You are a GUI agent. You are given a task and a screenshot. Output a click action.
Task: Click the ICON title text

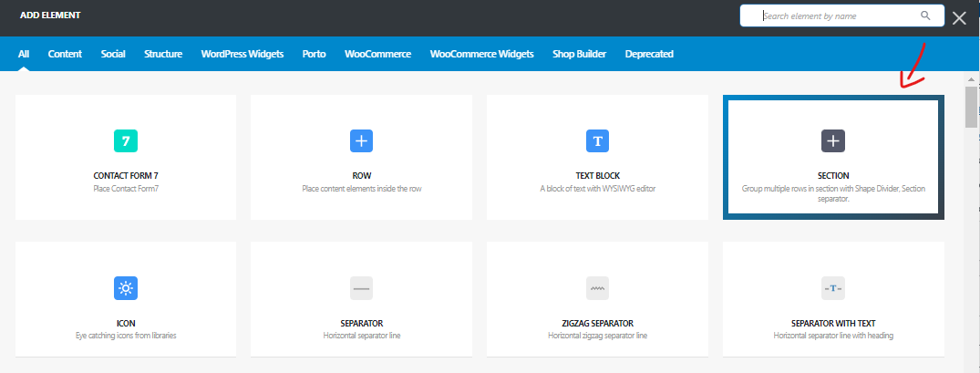point(126,324)
